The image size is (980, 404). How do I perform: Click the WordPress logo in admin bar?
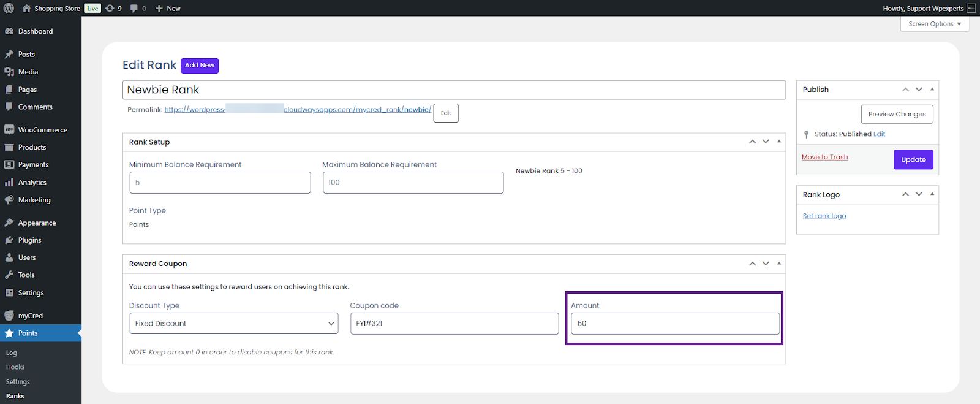[9, 8]
